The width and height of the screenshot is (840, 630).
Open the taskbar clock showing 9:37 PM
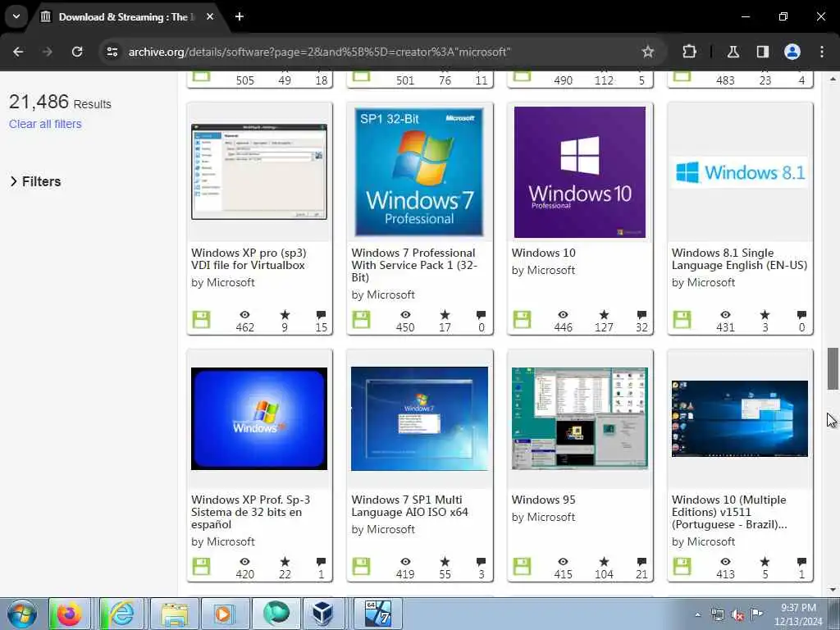point(798,614)
